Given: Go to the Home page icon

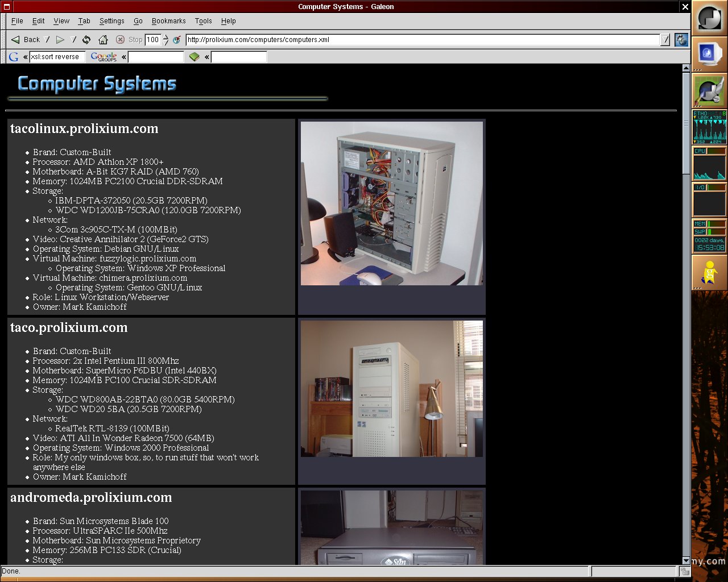Looking at the screenshot, I should point(103,39).
